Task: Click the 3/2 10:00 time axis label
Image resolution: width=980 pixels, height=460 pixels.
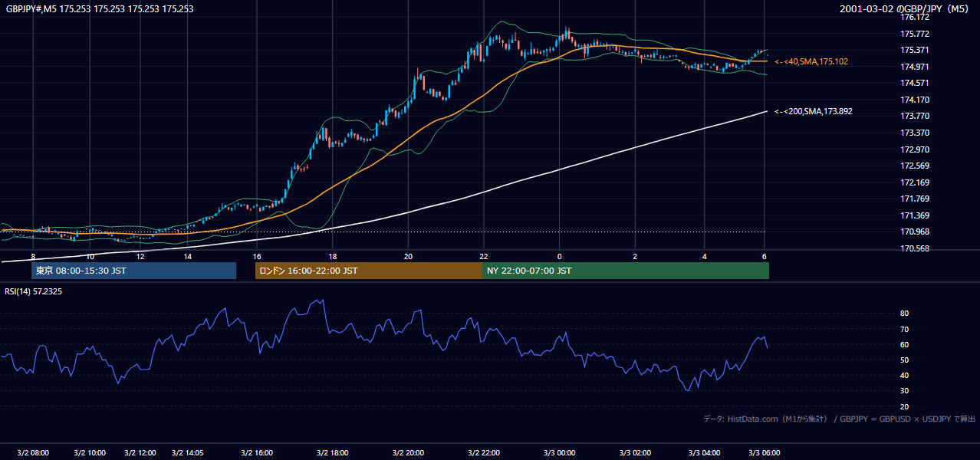Action: point(90,453)
